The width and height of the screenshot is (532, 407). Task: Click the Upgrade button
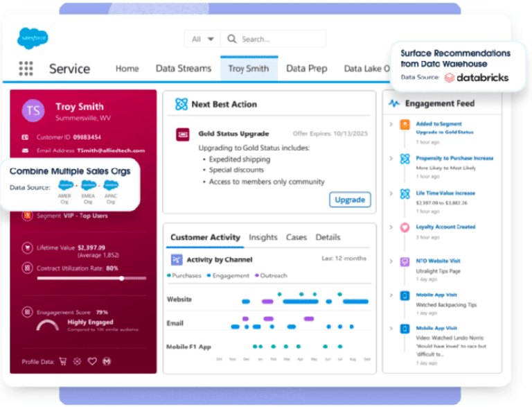[350, 200]
